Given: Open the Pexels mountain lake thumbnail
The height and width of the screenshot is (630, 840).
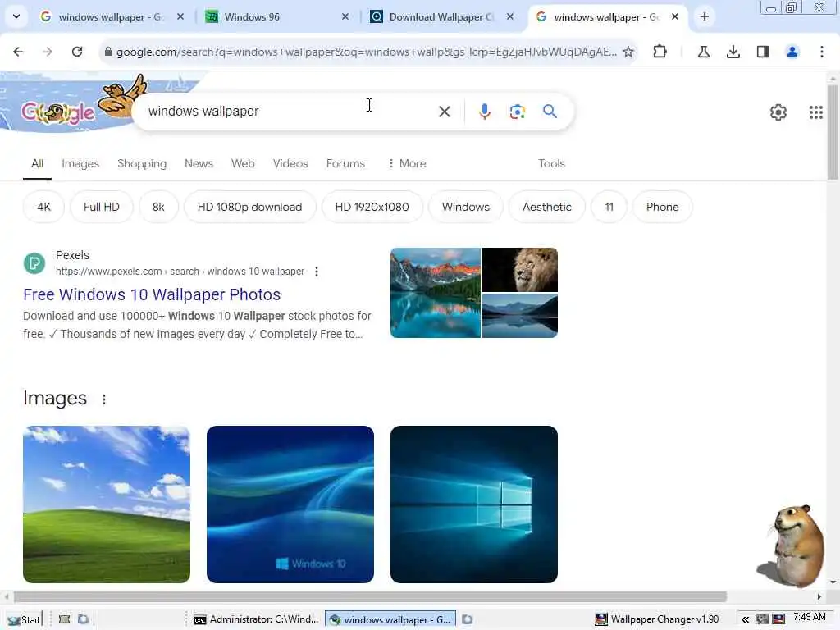Looking at the screenshot, I should click(x=436, y=293).
